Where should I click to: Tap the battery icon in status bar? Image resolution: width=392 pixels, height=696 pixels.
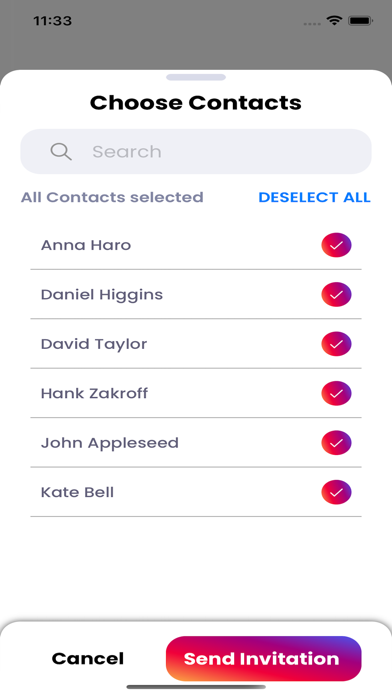[x=360, y=20]
